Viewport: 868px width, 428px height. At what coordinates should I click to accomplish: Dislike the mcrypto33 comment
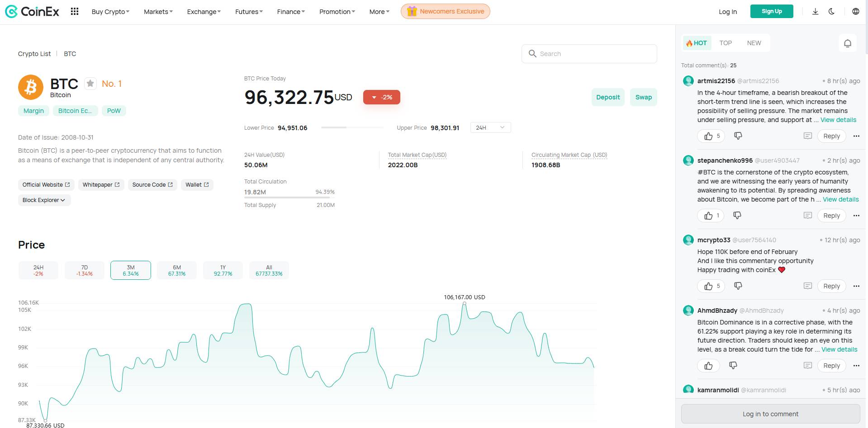(x=738, y=286)
